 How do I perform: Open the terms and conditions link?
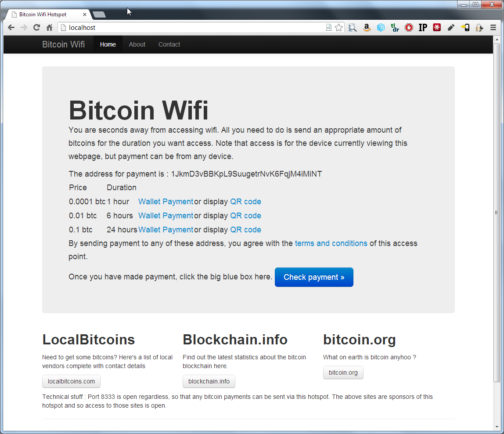[x=331, y=243]
